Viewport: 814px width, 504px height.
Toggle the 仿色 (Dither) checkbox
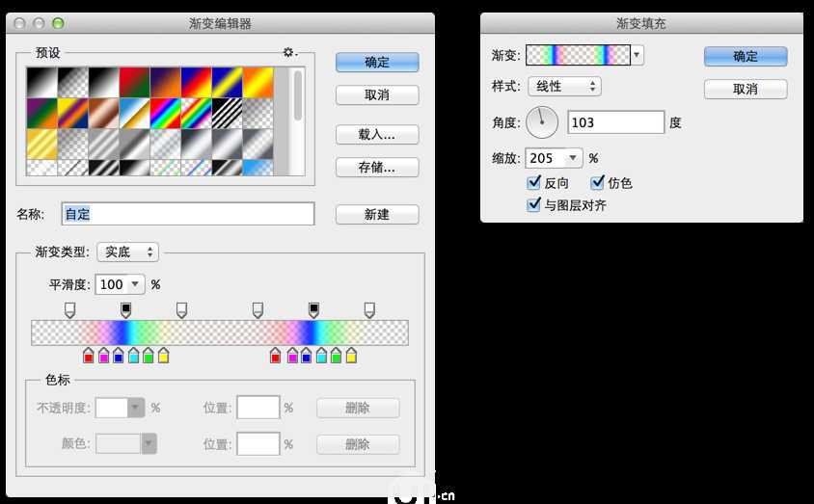(x=597, y=182)
